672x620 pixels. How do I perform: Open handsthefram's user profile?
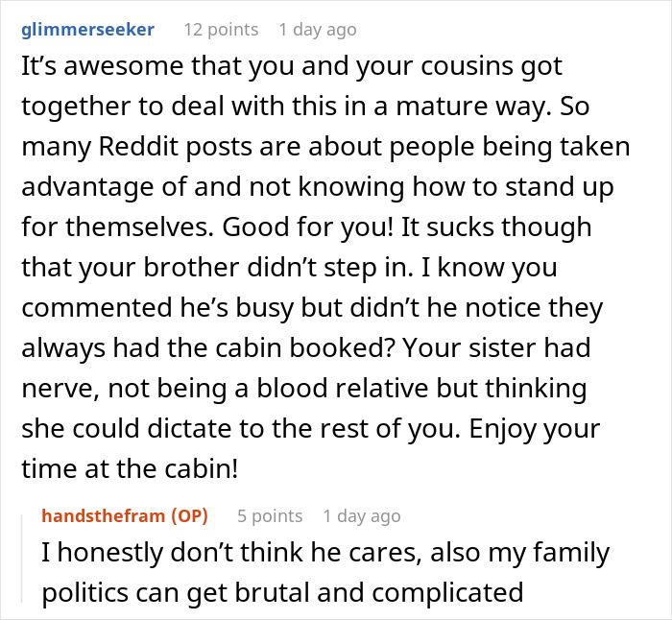click(x=104, y=516)
